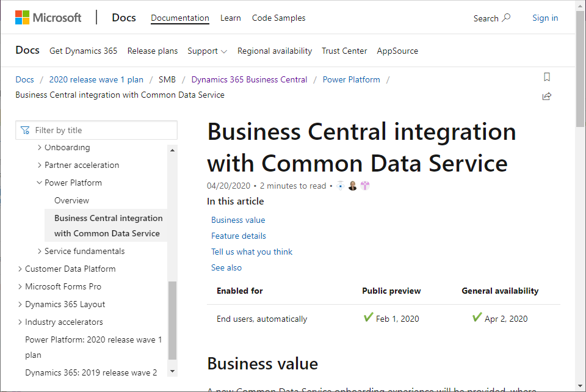Go to Code Samples
This screenshot has height=392, width=586.
278,18
